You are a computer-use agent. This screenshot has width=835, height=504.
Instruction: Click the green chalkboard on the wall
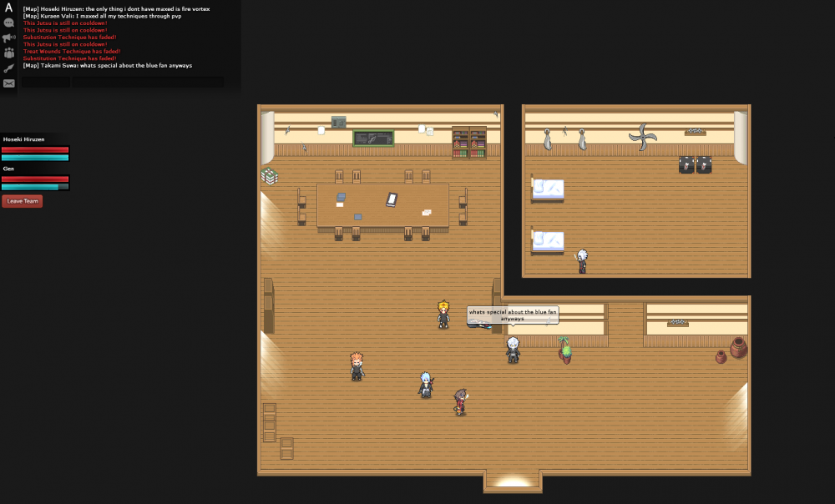pyautogui.click(x=373, y=138)
